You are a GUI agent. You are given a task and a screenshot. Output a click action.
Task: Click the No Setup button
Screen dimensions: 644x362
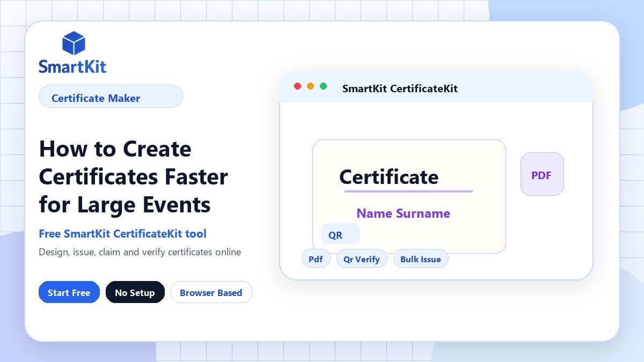click(x=135, y=292)
